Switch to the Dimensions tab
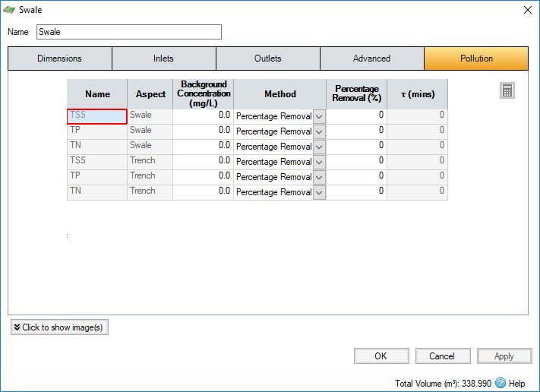 [x=60, y=58]
